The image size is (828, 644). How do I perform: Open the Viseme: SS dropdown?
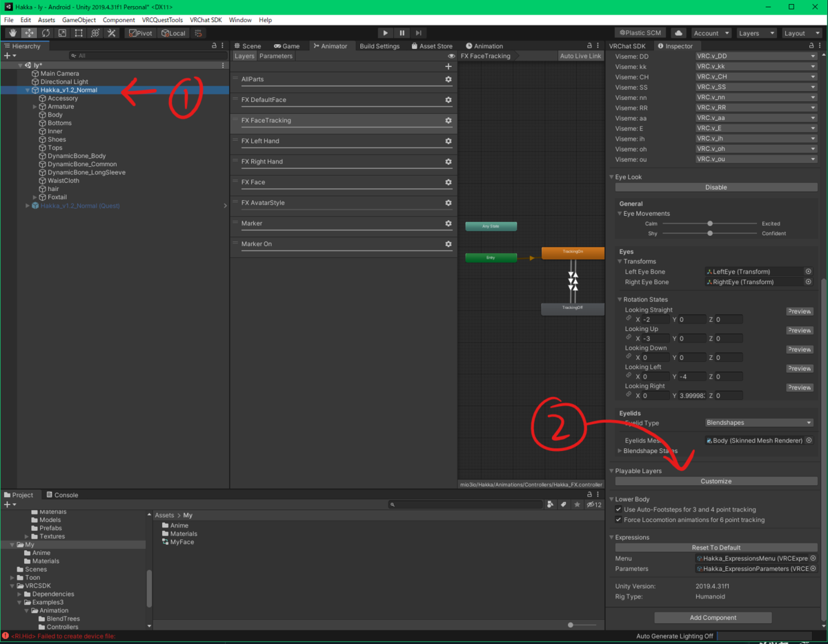(756, 88)
